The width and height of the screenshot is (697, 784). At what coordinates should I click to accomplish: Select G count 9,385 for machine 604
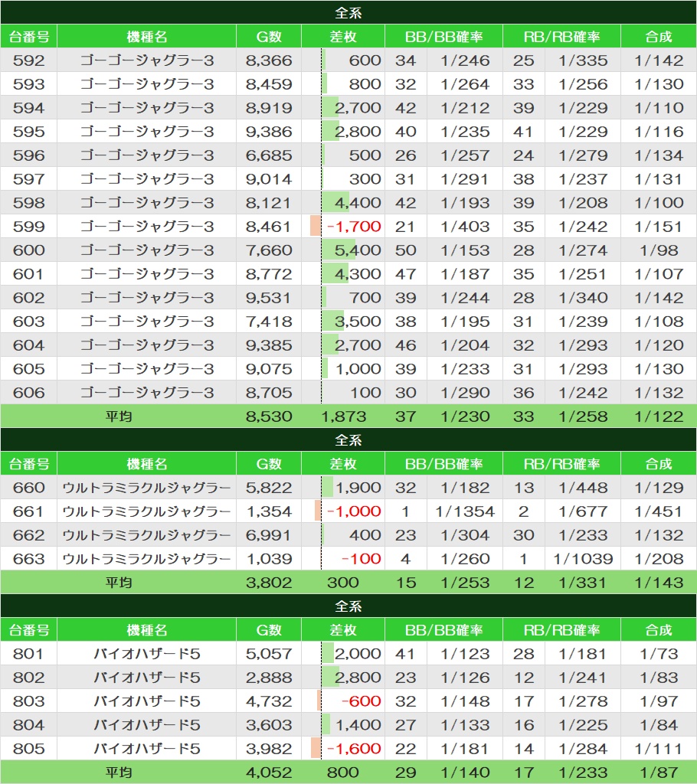coord(269,345)
